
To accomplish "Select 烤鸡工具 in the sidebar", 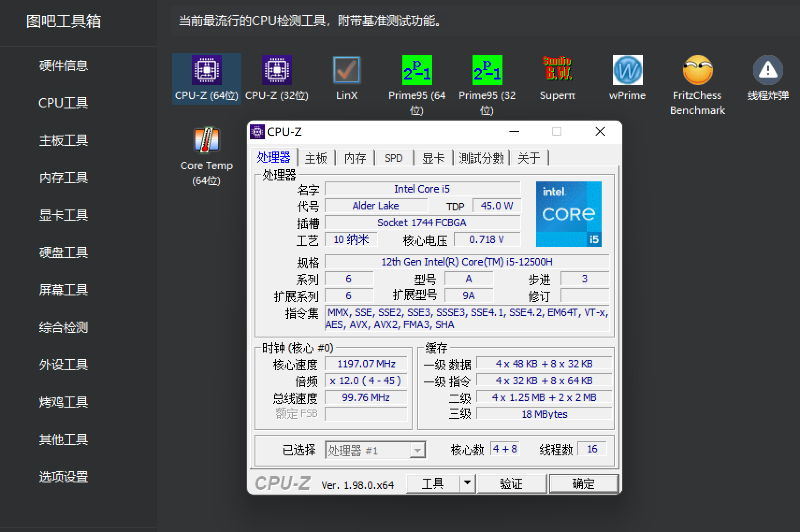I will pyautogui.click(x=64, y=402).
